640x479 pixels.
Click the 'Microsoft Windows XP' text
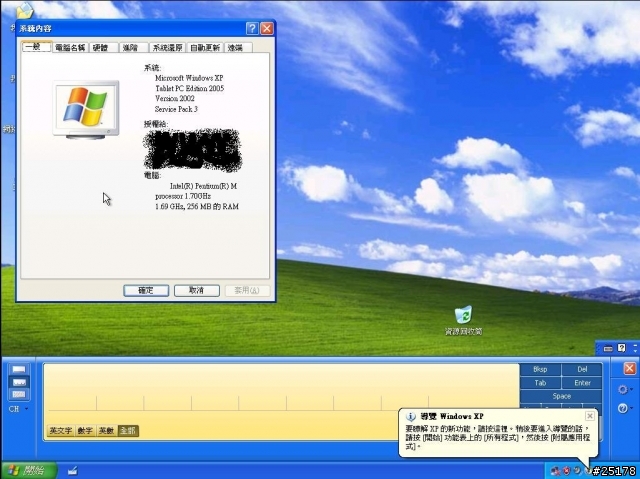click(189, 78)
